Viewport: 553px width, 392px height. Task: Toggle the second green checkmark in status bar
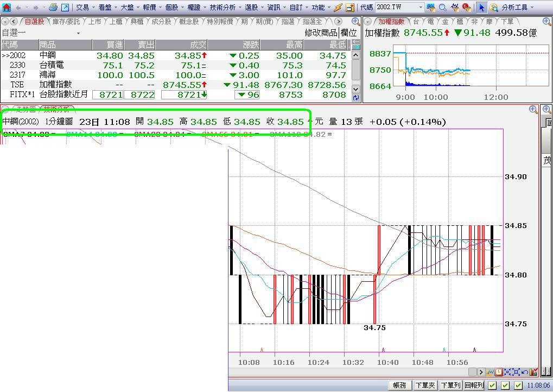click(505, 385)
